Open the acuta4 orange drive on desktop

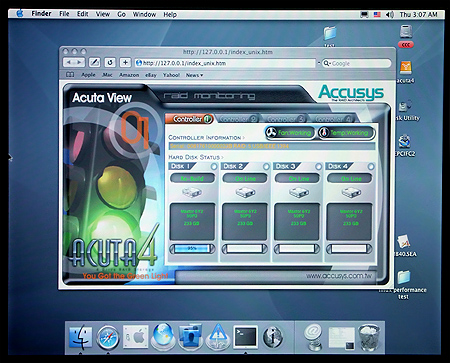pyautogui.click(x=405, y=68)
